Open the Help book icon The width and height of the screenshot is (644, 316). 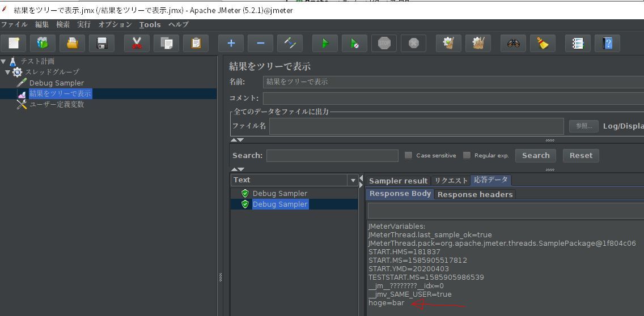coord(608,43)
